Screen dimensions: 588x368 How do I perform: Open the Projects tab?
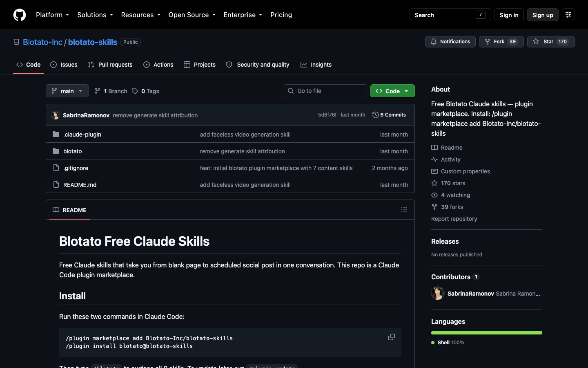tap(200, 65)
